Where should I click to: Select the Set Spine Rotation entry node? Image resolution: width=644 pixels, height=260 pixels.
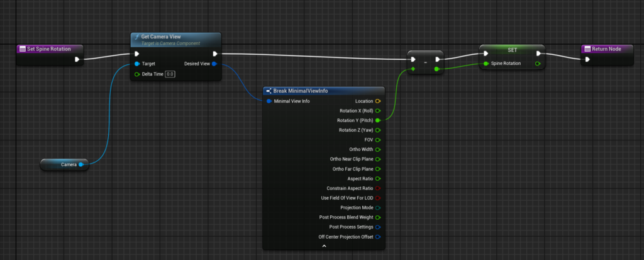pos(49,48)
